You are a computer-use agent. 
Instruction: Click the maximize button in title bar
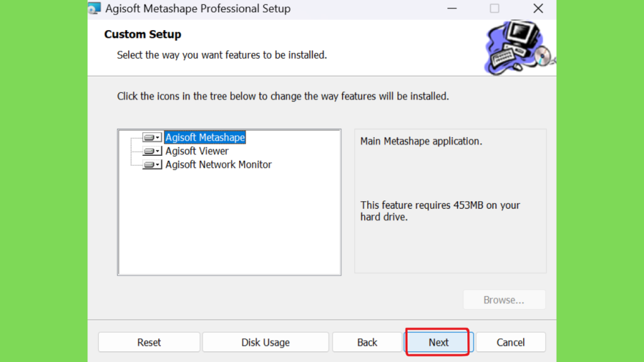(494, 9)
